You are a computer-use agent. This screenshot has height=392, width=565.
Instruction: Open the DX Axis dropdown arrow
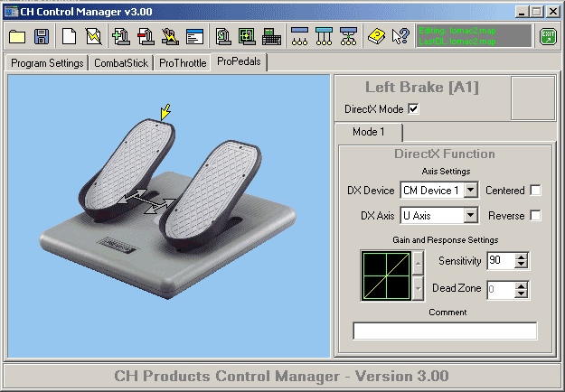(471, 216)
